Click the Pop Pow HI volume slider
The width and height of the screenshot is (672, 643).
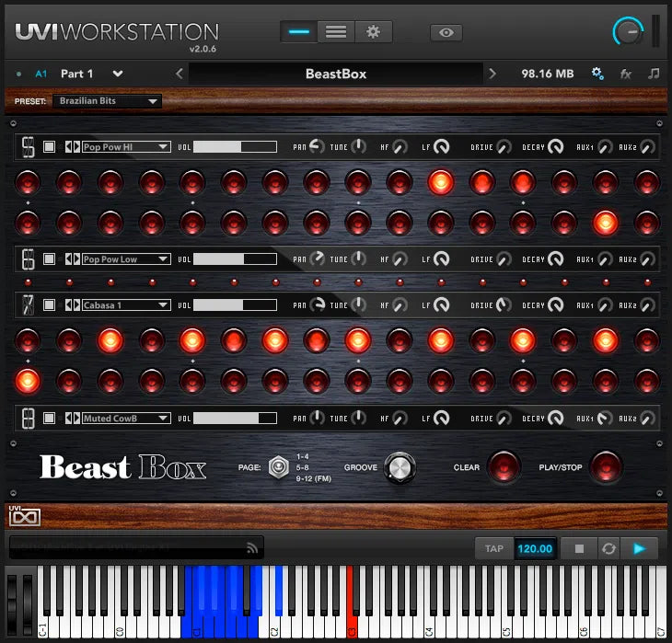[x=235, y=146]
